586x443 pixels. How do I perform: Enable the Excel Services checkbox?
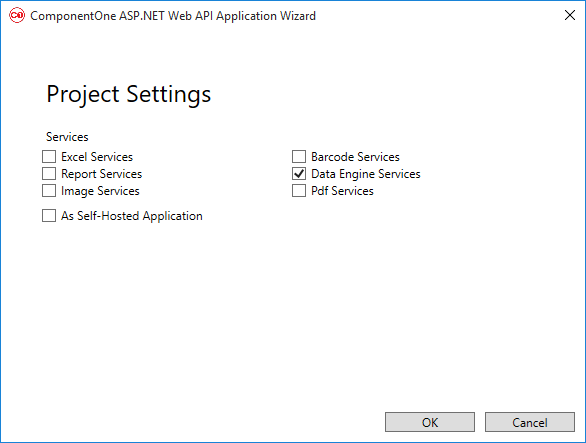coord(49,157)
